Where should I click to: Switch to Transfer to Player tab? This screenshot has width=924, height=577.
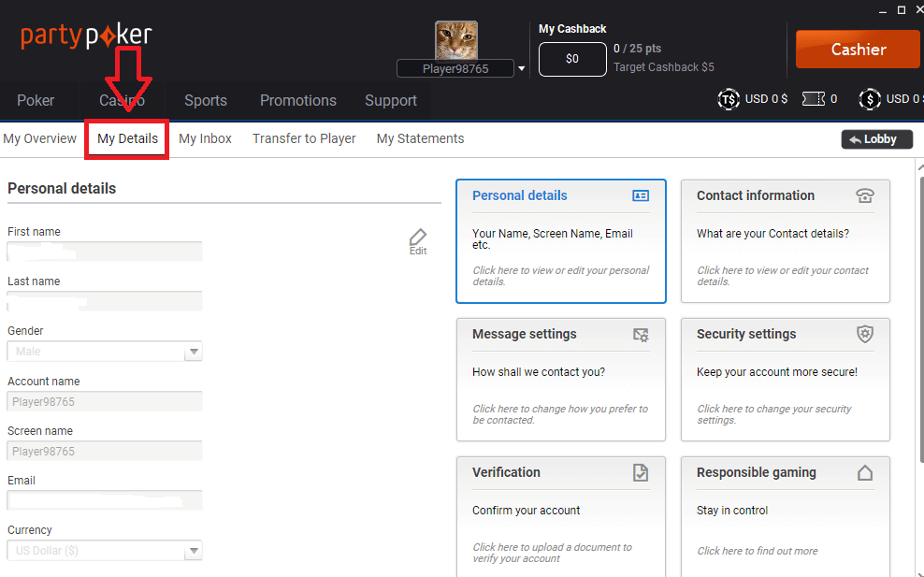click(x=304, y=138)
